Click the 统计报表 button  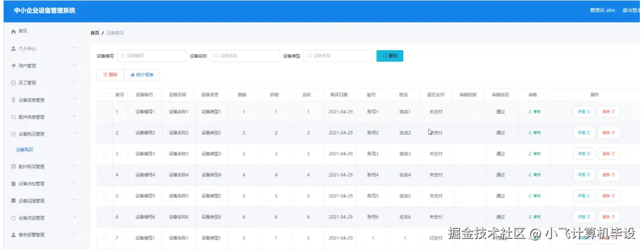[142, 75]
